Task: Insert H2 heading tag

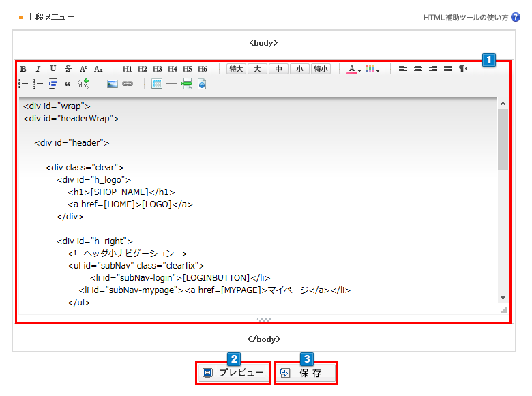Action: 142,69
